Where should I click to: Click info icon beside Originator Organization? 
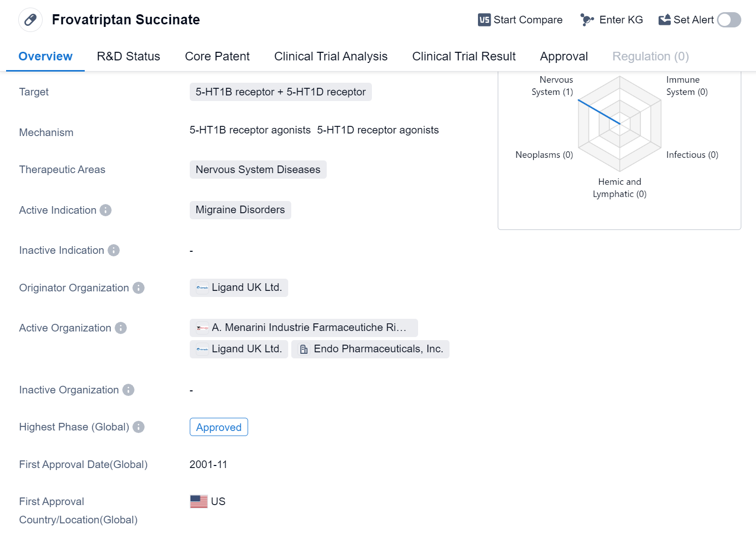(x=139, y=288)
